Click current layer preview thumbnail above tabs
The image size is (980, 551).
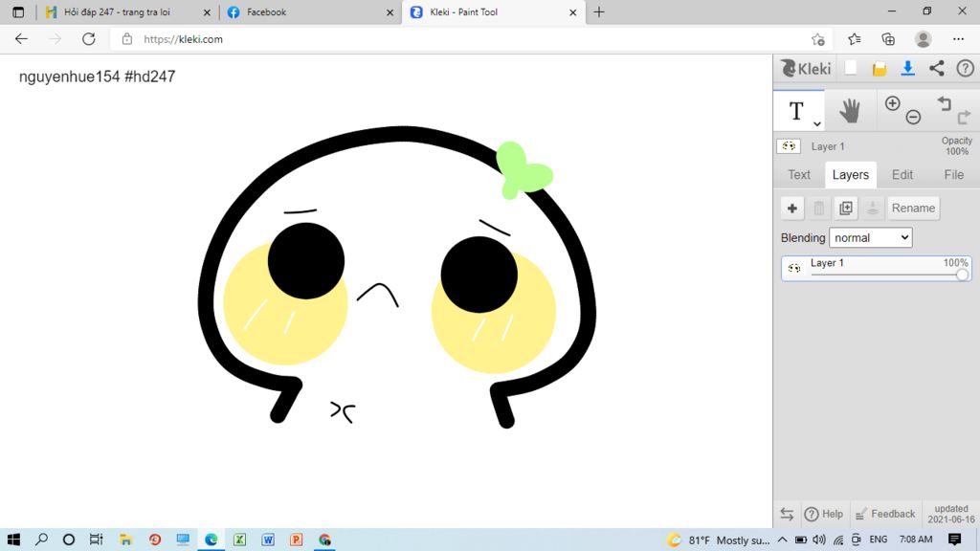pos(789,146)
